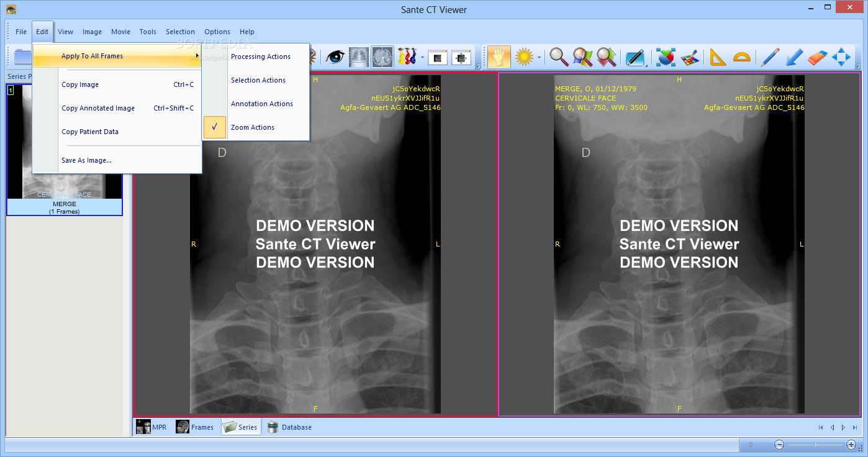Open the Selection menu
Screen dimensions: 868x457
pyautogui.click(x=180, y=32)
